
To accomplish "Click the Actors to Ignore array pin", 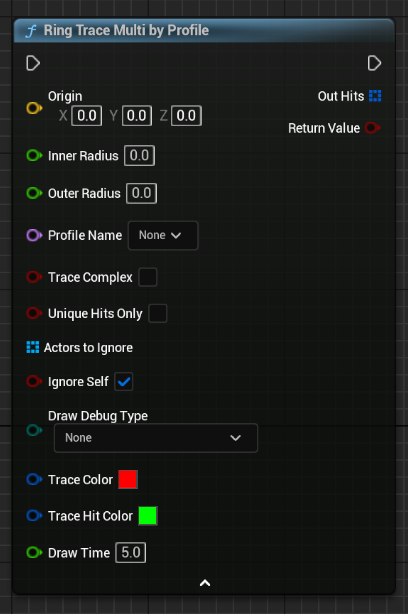I will tap(32, 347).
